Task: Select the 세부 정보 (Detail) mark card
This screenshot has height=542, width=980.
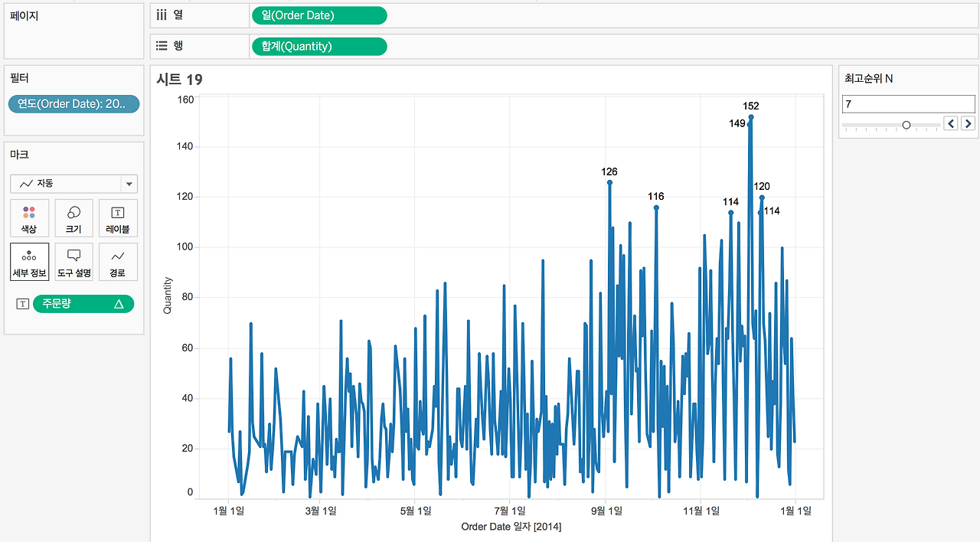Action: (29, 262)
